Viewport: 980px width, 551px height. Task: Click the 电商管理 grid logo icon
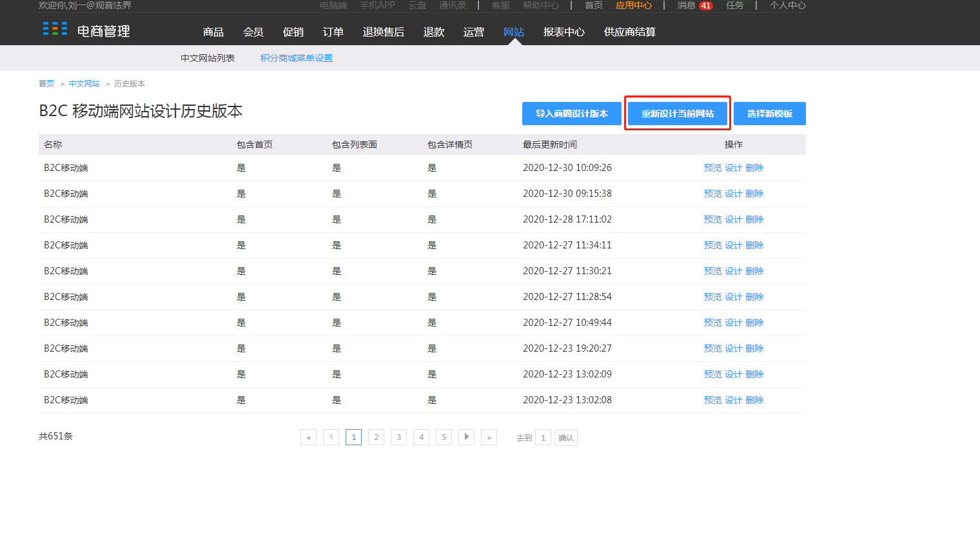[x=55, y=28]
